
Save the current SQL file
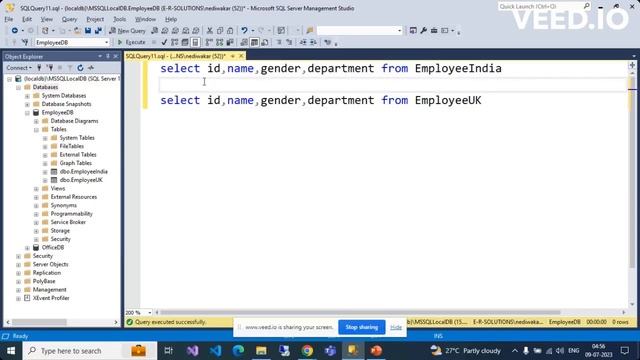pyautogui.click(x=88, y=31)
